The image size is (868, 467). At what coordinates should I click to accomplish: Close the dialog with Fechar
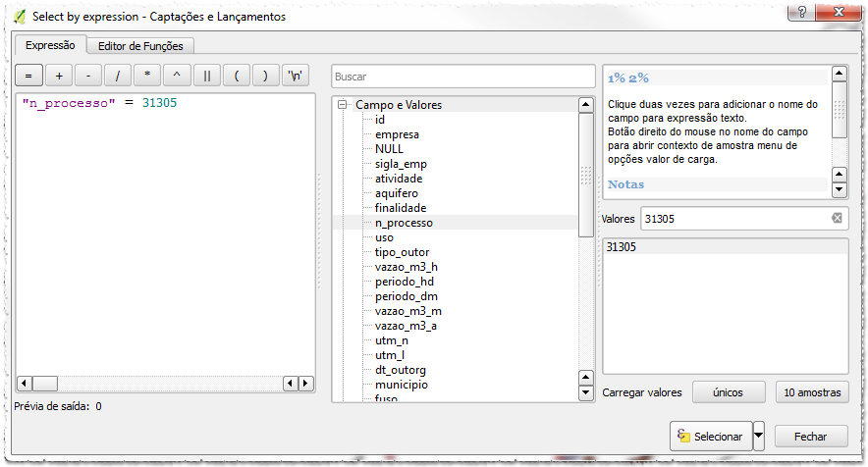[811, 437]
